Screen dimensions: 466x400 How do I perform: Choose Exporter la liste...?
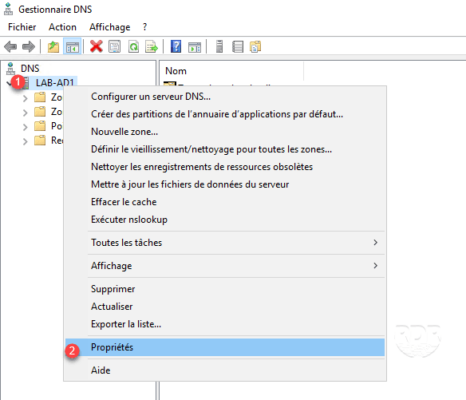point(225,324)
